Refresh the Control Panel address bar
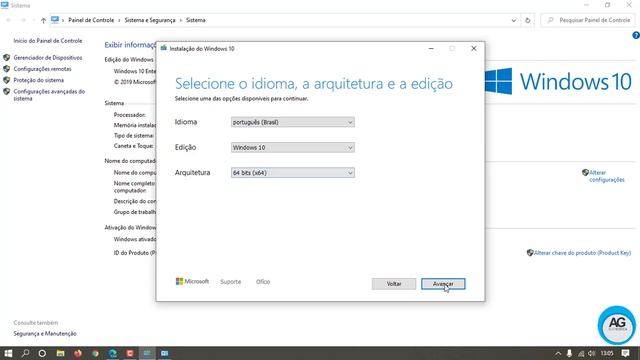 (527, 20)
